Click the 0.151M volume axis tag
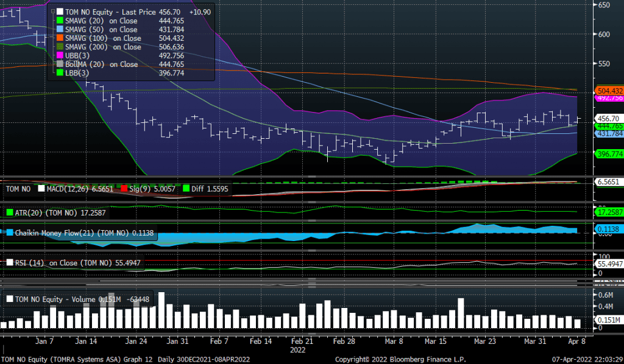The width and height of the screenshot is (624, 364). [609, 320]
